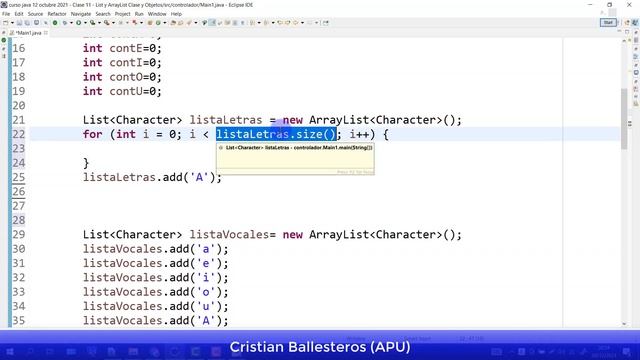Screen dimensions: 640x360
Task: Click the Open Type toolbar icon
Action: (173, 23)
